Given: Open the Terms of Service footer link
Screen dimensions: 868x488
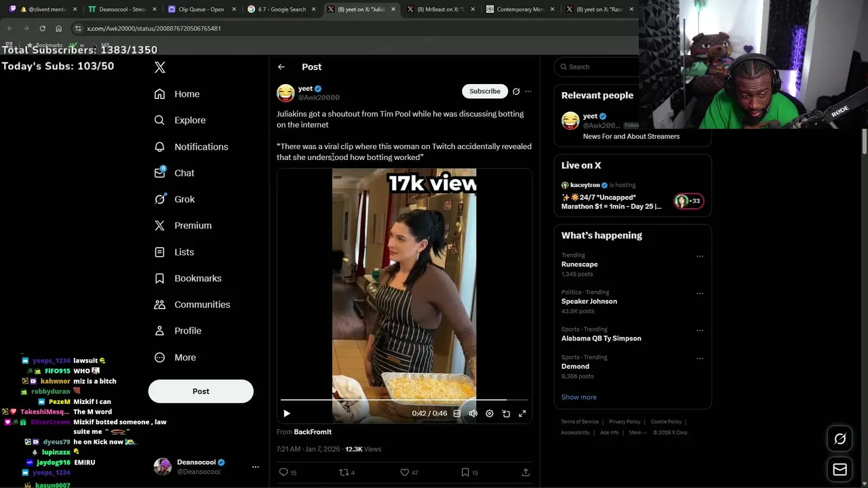Looking at the screenshot, I should (x=580, y=422).
